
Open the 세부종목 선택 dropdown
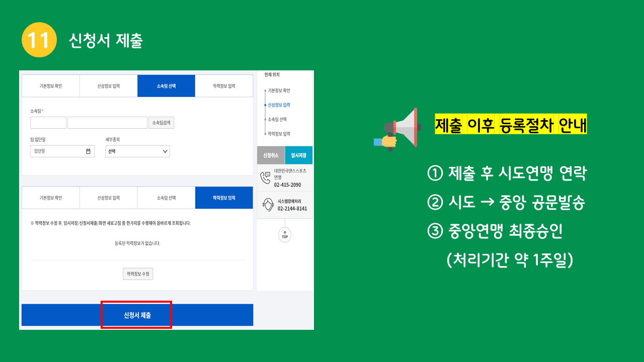137,151
